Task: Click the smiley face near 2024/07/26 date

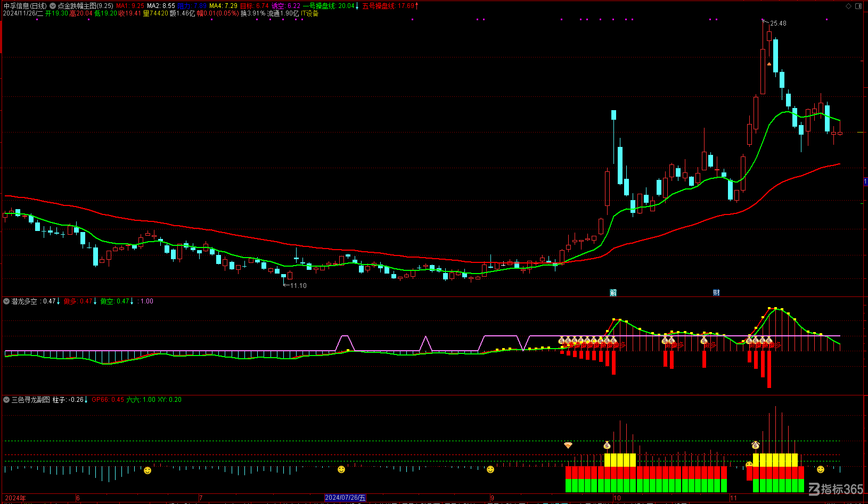Action: (341, 469)
